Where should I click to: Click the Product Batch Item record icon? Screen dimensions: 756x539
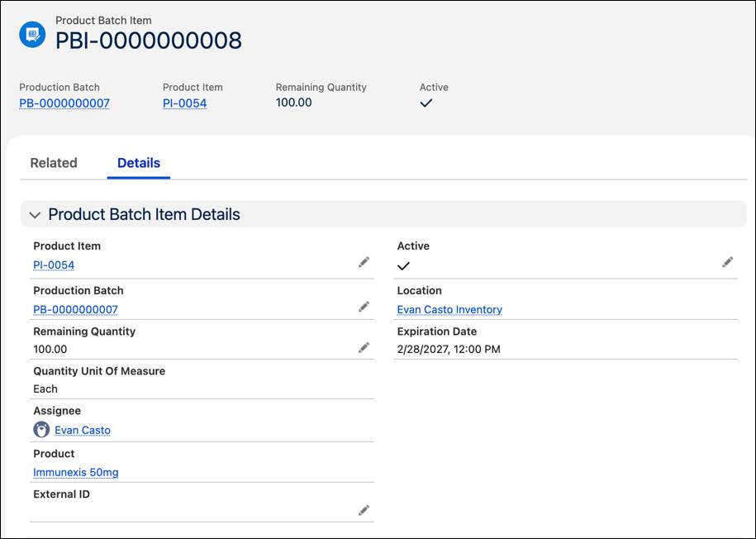32,35
